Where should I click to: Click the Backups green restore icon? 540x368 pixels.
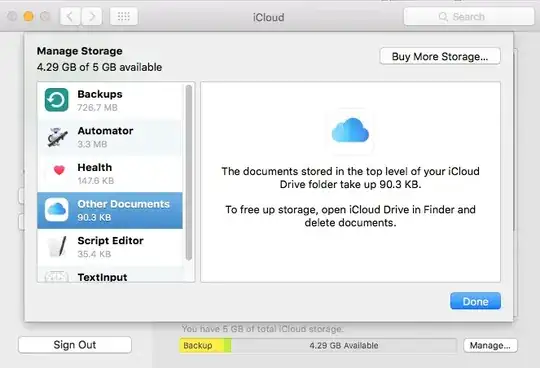56,100
